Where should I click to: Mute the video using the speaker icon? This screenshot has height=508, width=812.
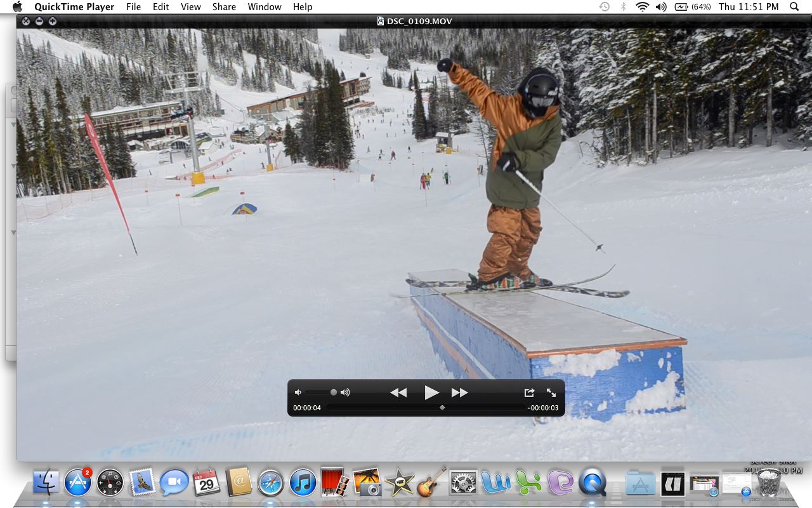298,392
